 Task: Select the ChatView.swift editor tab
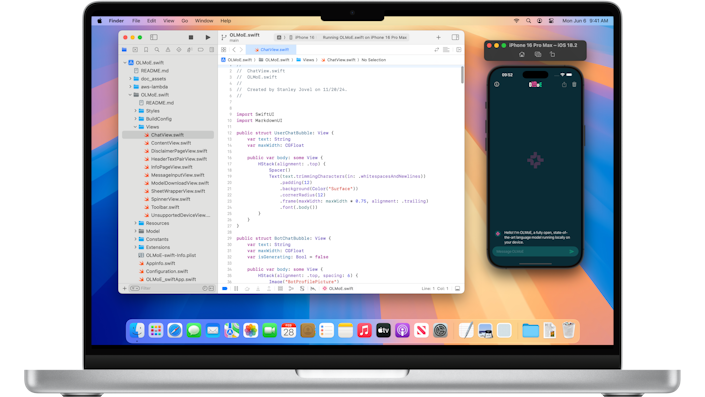pyautogui.click(x=271, y=50)
